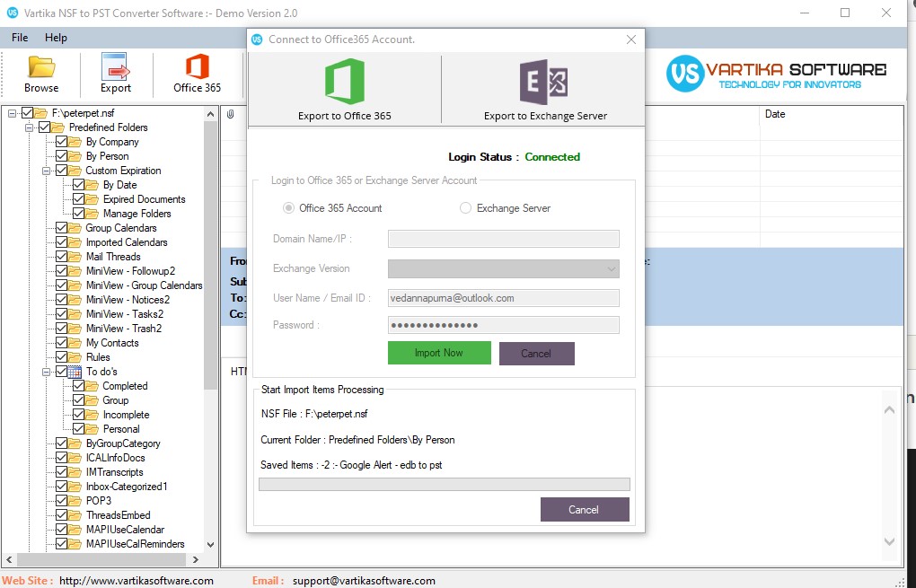Collapse the Custom Expiration tree node
Screen dimensions: 916x588
tap(46, 171)
